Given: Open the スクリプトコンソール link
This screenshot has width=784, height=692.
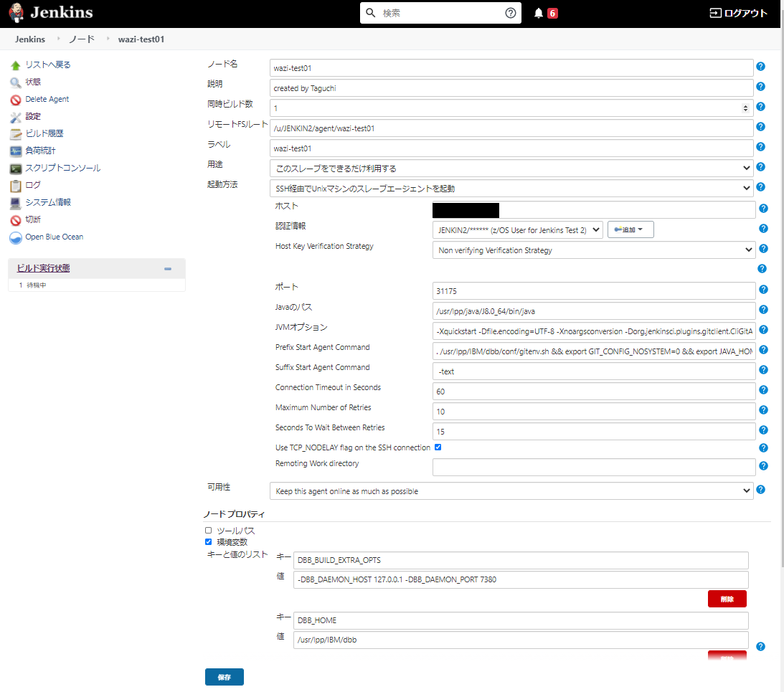Looking at the screenshot, I should click(63, 168).
